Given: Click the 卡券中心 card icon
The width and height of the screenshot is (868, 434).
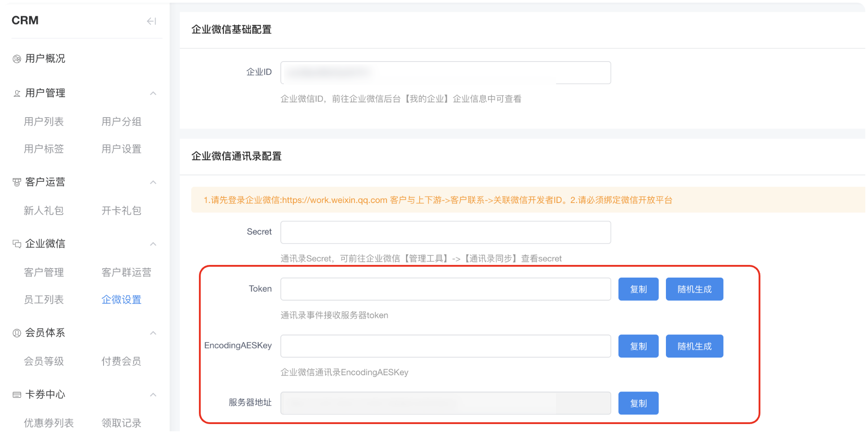Looking at the screenshot, I should pyautogui.click(x=17, y=395).
